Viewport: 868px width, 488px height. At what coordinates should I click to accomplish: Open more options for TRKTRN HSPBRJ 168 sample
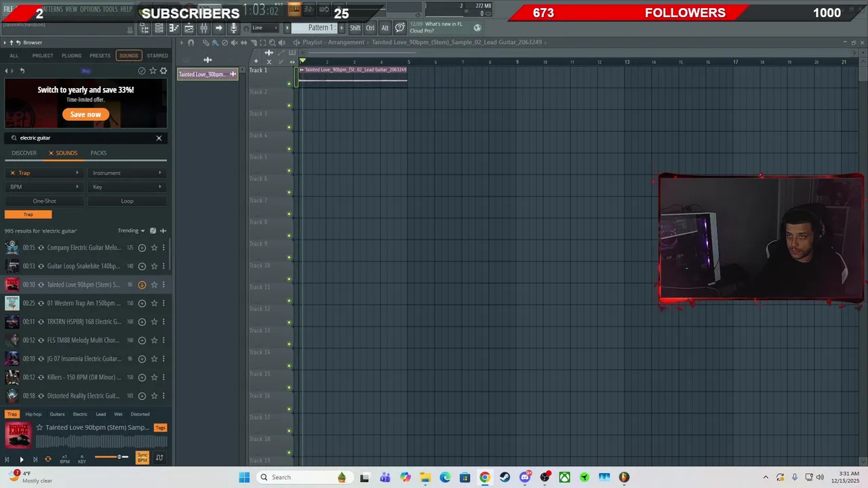pyautogui.click(x=163, y=322)
